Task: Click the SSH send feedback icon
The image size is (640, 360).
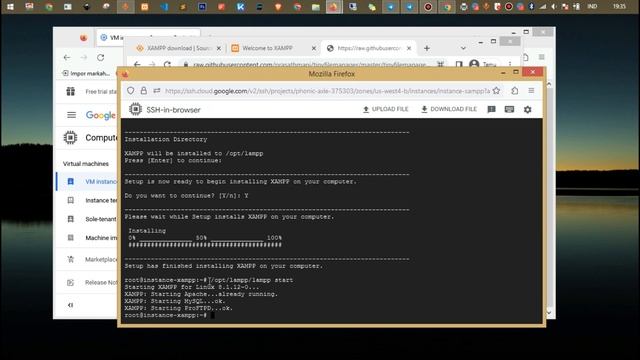Action: tap(491, 109)
